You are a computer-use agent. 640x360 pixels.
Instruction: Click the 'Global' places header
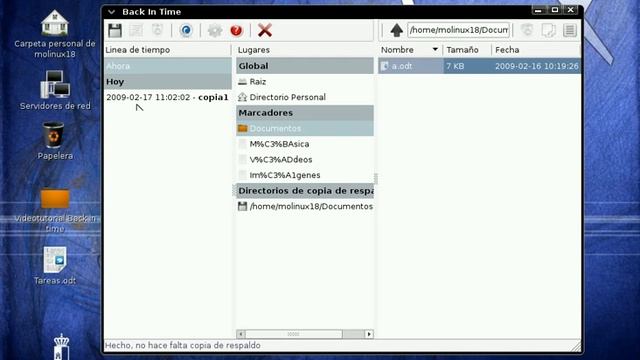[305, 66]
